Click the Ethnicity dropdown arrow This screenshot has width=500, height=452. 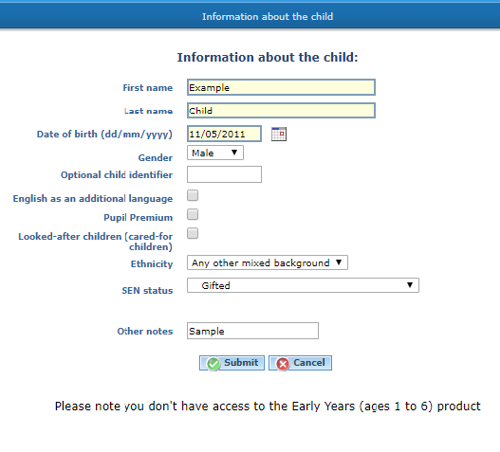pos(339,262)
